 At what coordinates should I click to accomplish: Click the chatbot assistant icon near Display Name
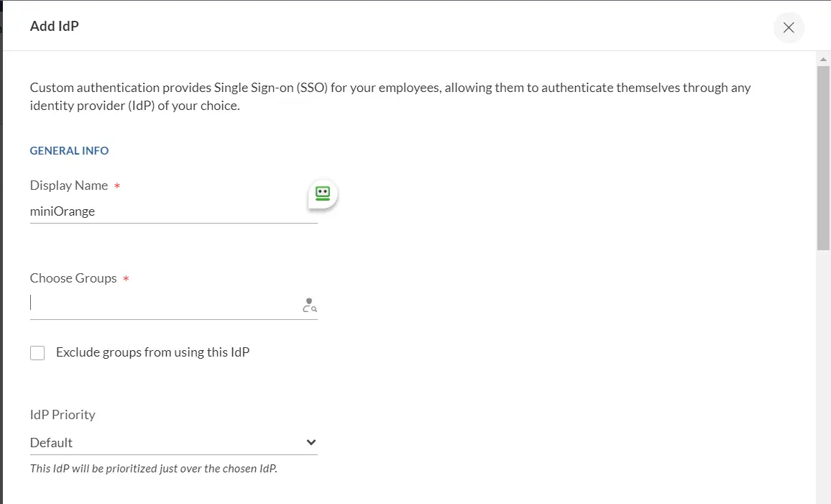(321, 193)
